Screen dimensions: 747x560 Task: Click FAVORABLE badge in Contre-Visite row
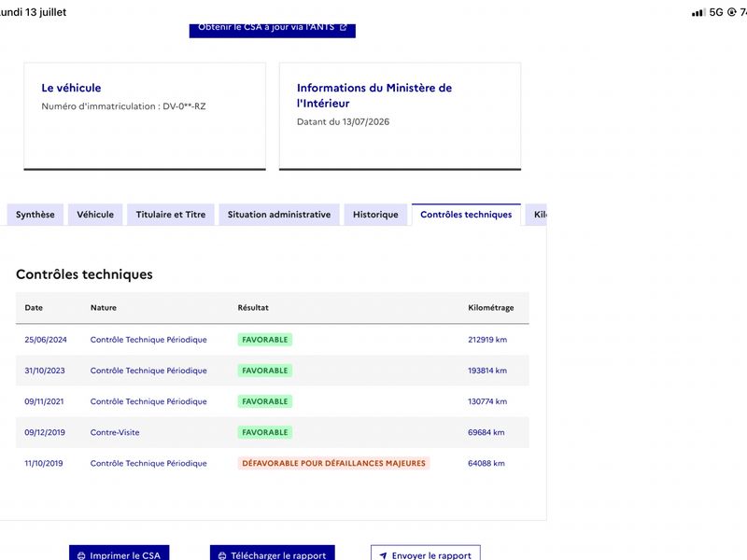(x=265, y=432)
